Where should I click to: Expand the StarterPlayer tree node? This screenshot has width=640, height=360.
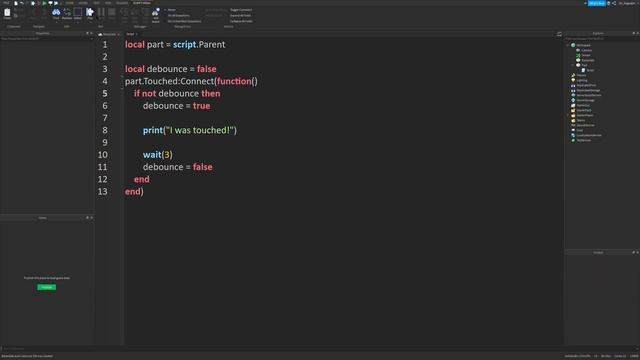568,115
